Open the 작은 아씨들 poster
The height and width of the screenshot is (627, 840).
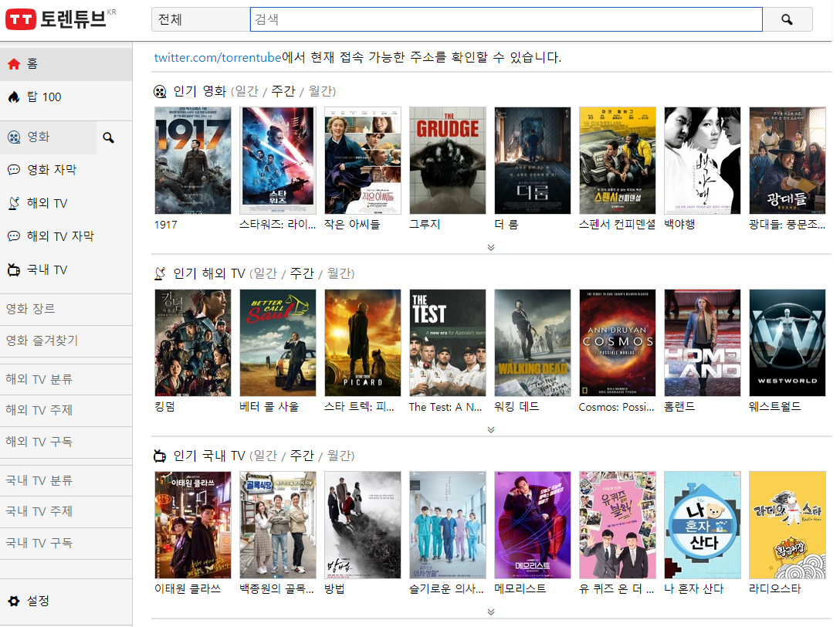[363, 161]
